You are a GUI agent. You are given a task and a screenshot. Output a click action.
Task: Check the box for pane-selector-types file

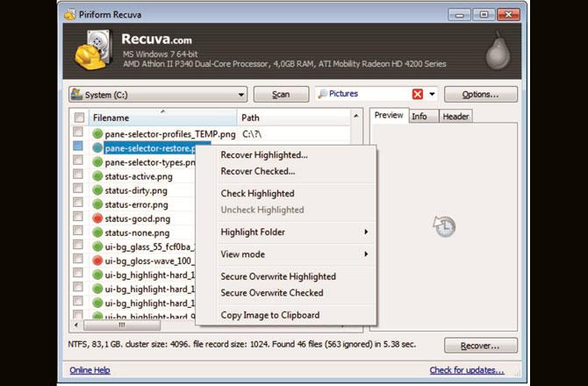coord(78,160)
